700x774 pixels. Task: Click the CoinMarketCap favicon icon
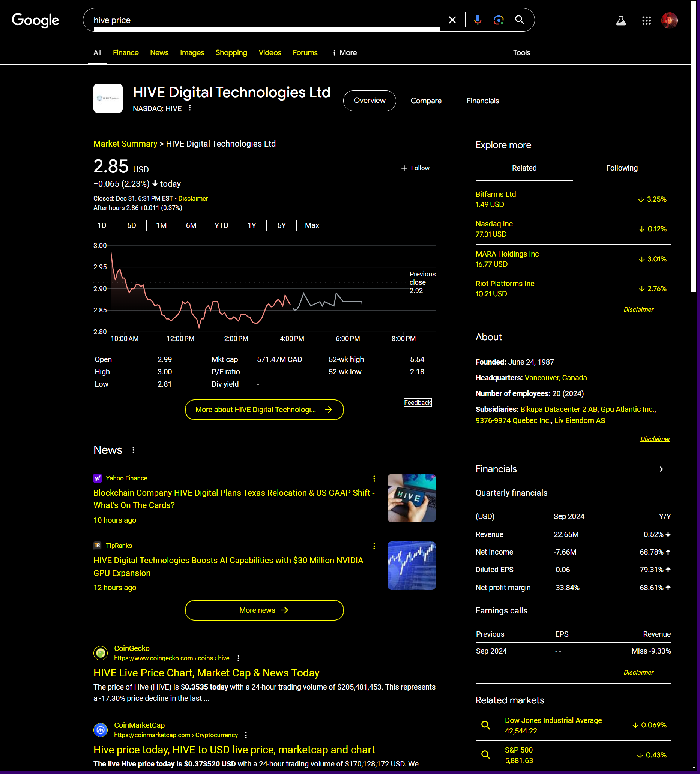coord(101,730)
